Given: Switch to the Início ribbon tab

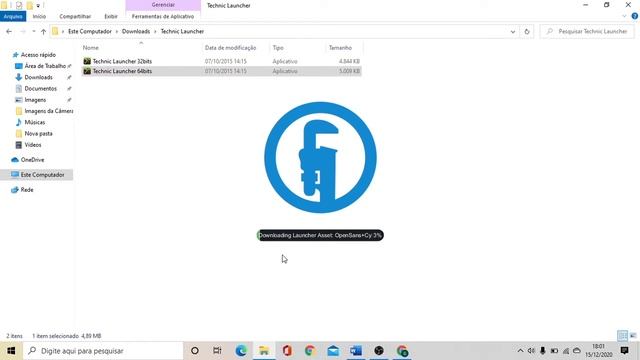Looking at the screenshot, I should (x=39, y=16).
